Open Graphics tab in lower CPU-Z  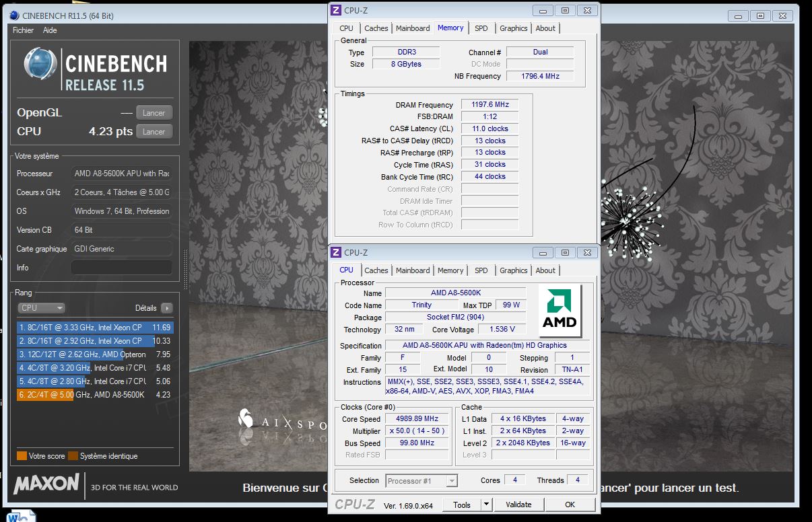click(x=513, y=270)
